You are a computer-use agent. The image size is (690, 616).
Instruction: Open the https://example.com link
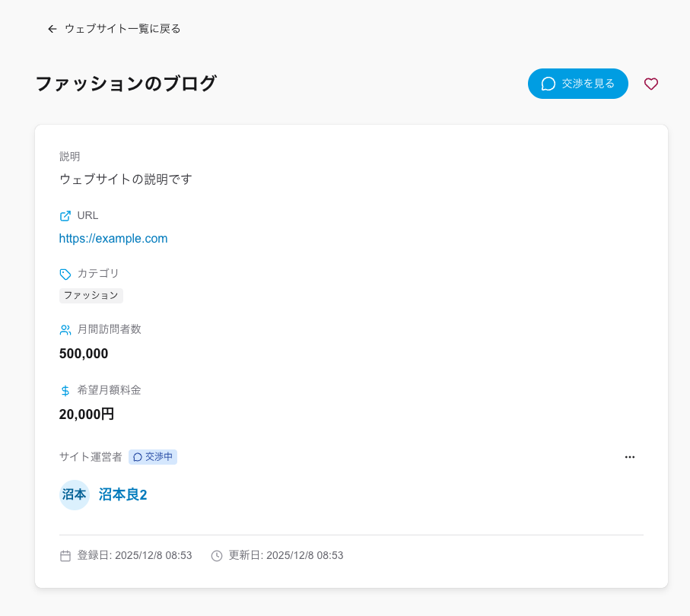113,238
